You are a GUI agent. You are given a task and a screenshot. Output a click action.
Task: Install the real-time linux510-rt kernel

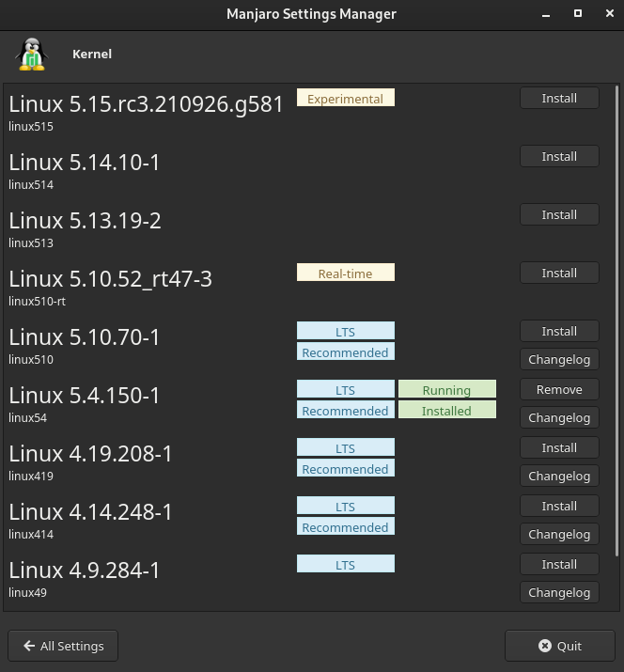click(x=559, y=273)
